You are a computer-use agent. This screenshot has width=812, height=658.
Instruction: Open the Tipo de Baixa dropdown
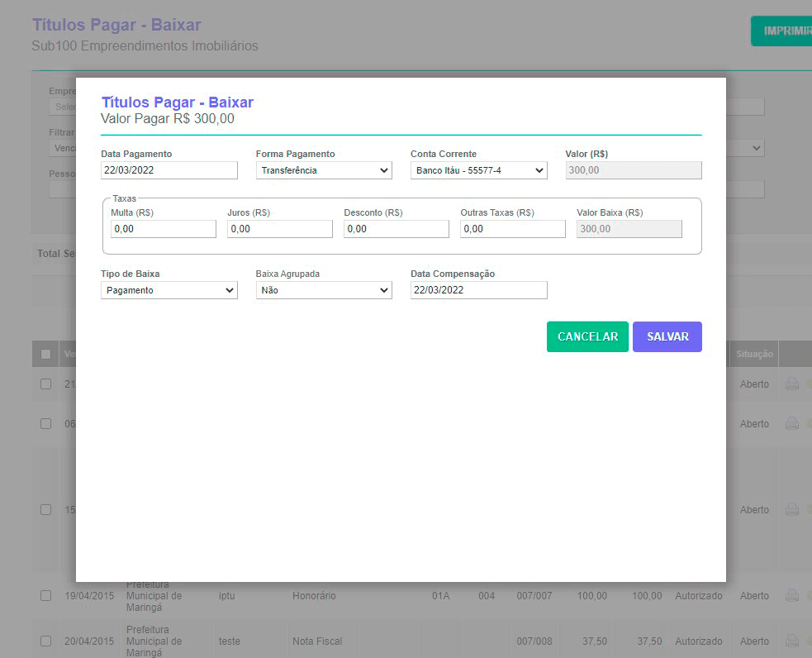(169, 290)
